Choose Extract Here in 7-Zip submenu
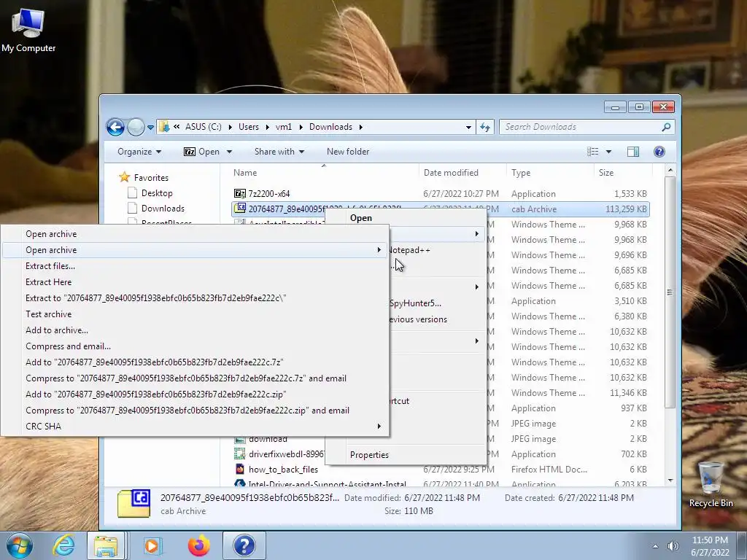Viewport: 747px width, 560px height. click(195, 282)
